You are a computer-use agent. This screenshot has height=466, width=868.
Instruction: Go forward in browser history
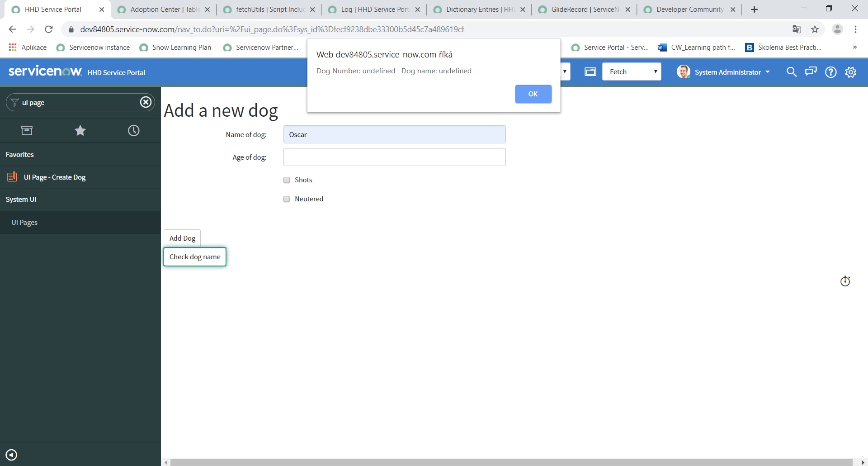(x=30, y=29)
